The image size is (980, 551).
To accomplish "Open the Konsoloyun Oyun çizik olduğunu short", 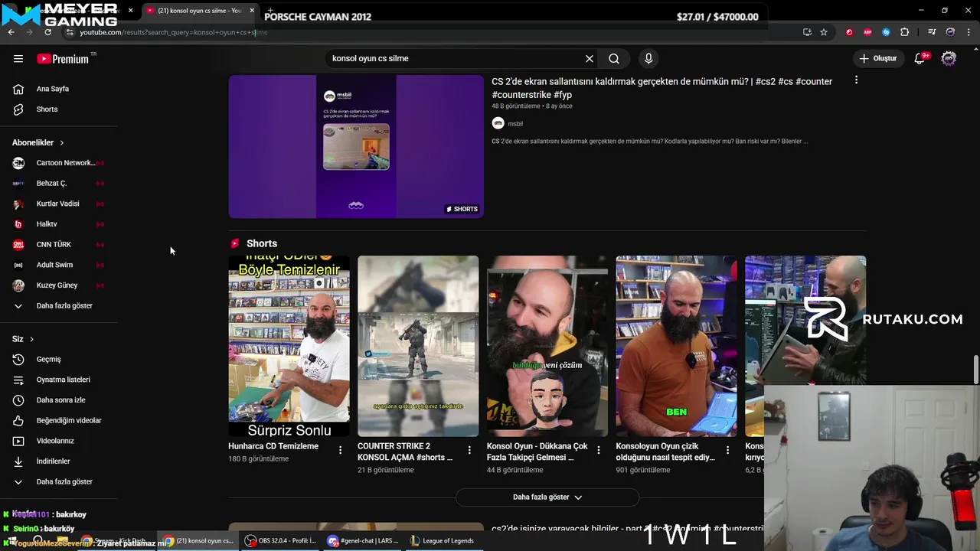I will 676,346.
